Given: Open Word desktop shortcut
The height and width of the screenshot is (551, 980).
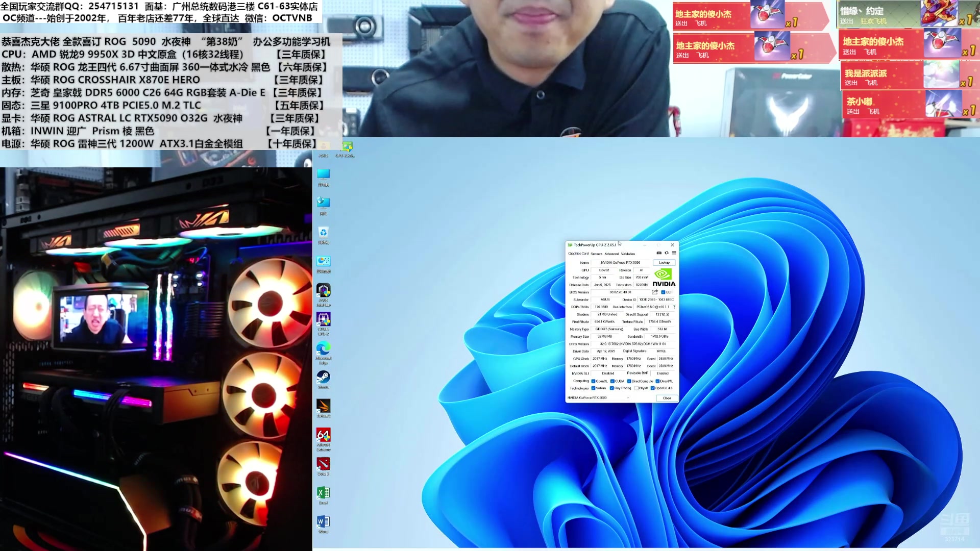Looking at the screenshot, I should [323, 524].
